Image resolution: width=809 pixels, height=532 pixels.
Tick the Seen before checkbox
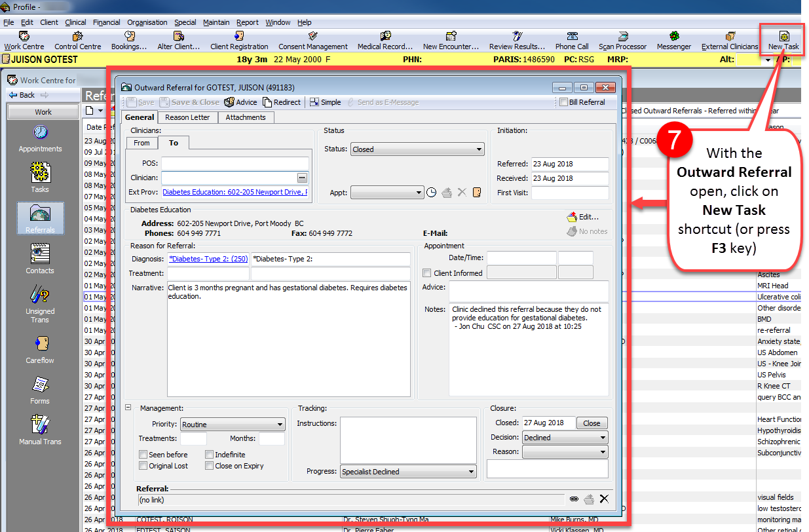[143, 455]
